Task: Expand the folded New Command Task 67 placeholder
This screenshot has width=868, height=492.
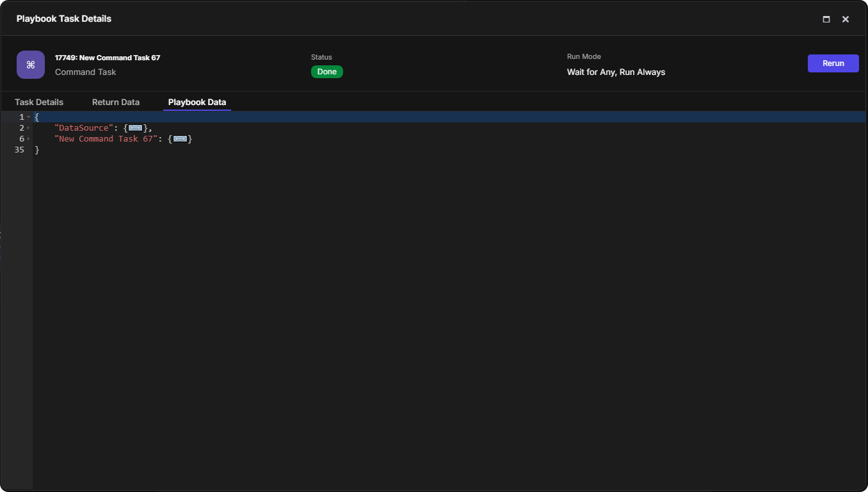Action: point(180,139)
